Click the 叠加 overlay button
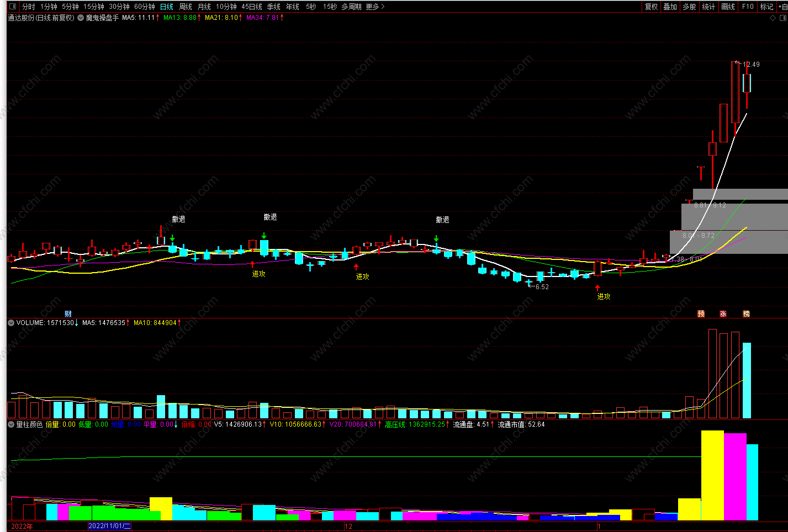 (x=670, y=7)
